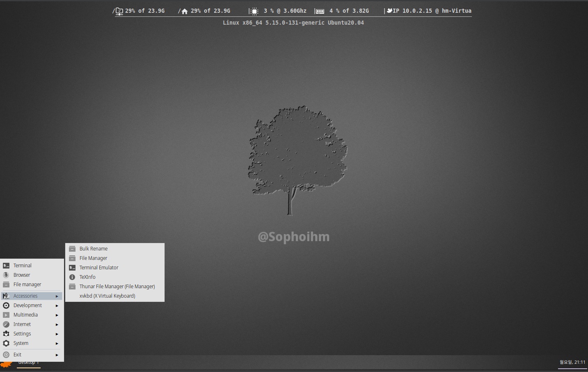Expand the Settings submenu arrow
Image resolution: width=588 pixels, height=372 pixels.
(x=57, y=334)
